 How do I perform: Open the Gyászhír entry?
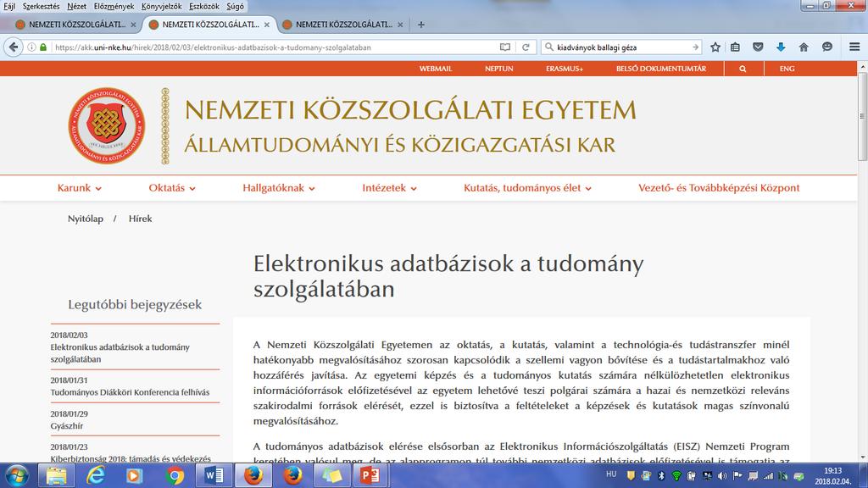click(x=66, y=427)
